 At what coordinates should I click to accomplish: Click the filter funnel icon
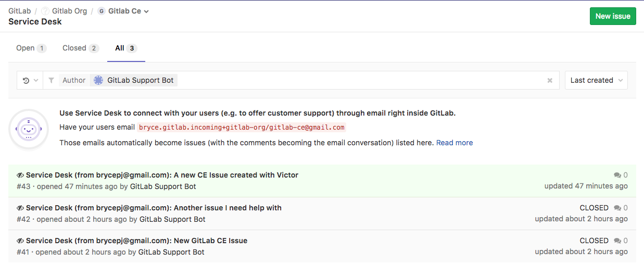click(51, 80)
